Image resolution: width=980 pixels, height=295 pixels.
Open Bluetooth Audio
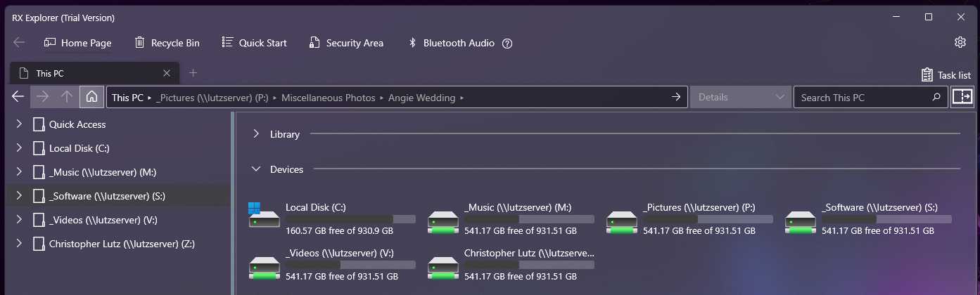452,43
